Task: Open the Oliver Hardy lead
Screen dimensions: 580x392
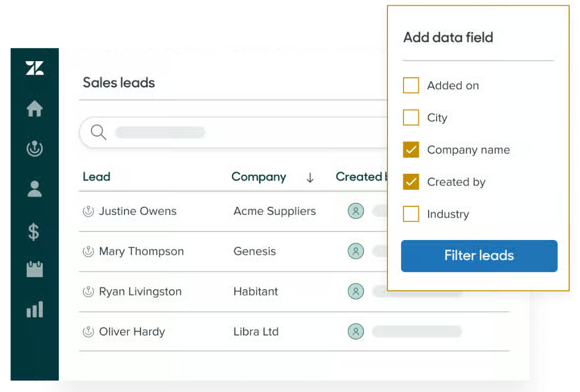Action: (x=131, y=332)
